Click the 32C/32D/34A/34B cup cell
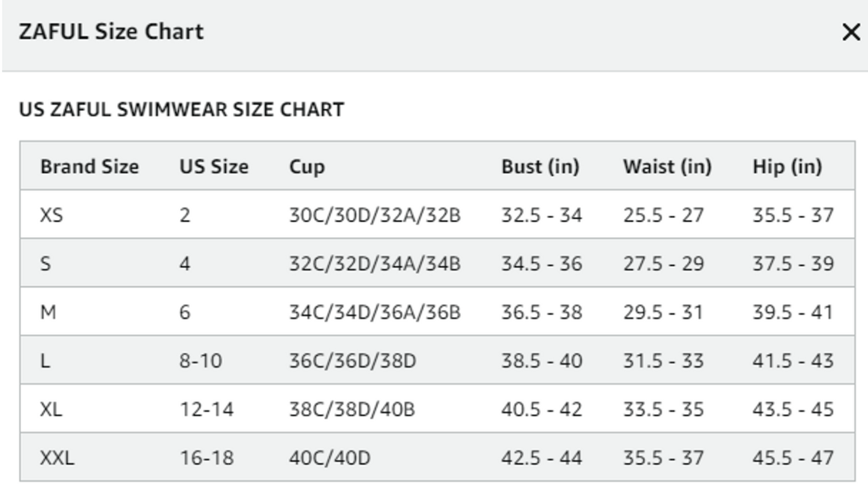The height and width of the screenshot is (484, 868). pyautogui.click(x=375, y=264)
